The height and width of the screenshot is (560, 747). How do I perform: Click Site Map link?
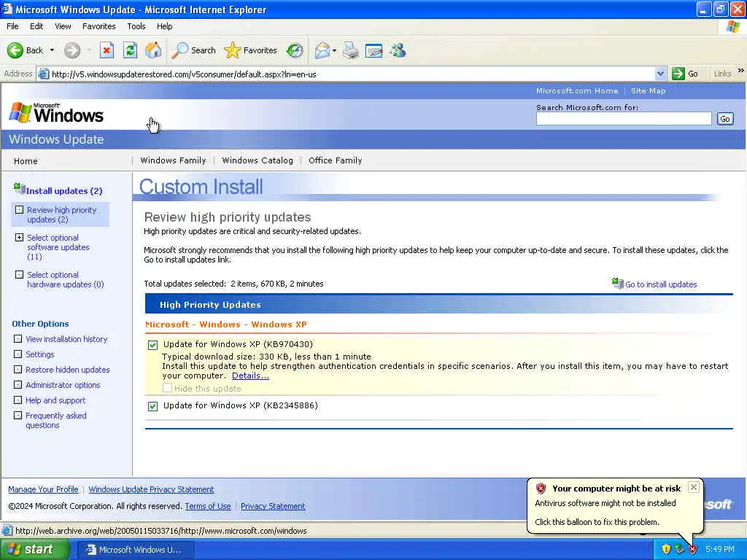648,90
